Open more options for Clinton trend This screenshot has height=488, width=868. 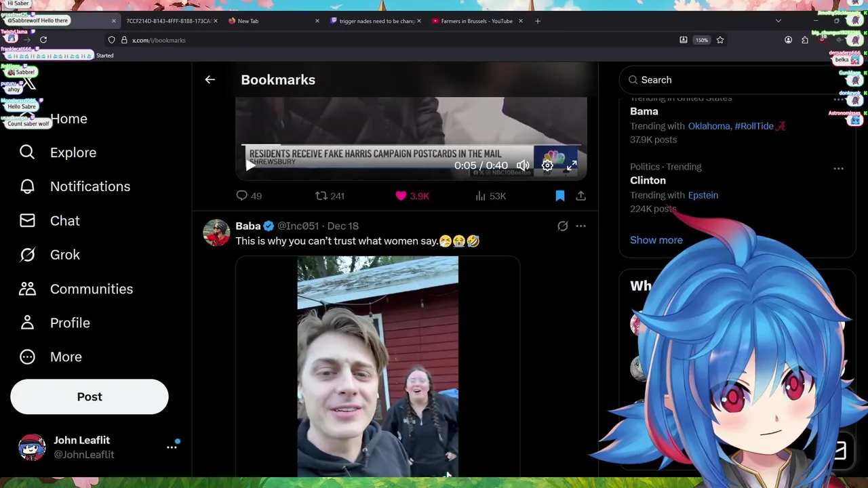[839, 169]
